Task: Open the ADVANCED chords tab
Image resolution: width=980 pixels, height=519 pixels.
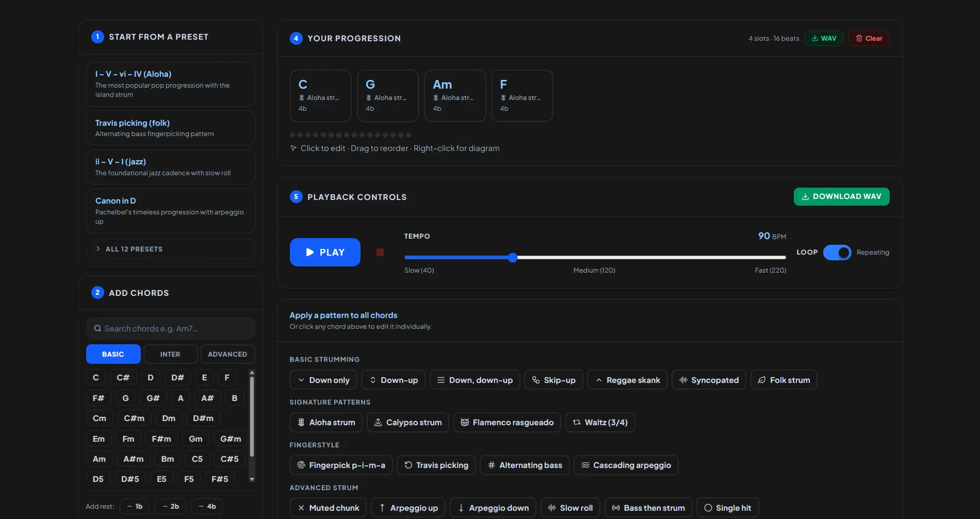Action: coord(227,354)
